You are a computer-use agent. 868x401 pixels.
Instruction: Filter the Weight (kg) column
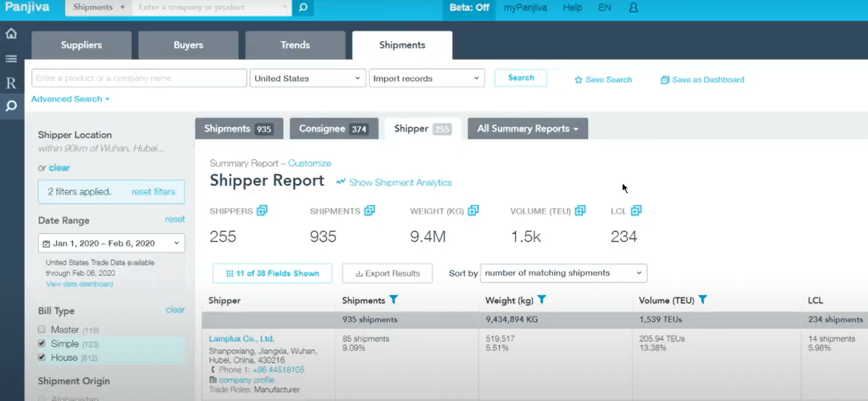(542, 300)
